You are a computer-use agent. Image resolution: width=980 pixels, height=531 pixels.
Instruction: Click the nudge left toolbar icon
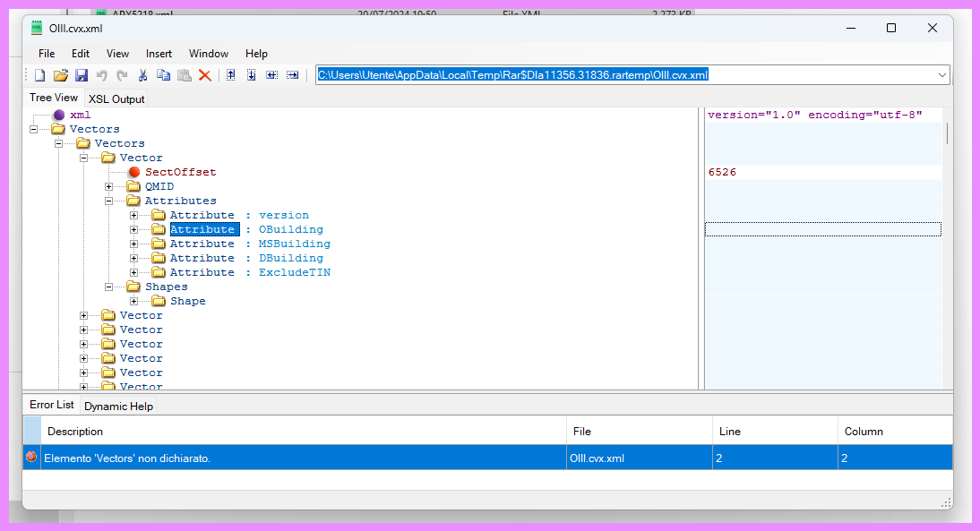pos(271,75)
